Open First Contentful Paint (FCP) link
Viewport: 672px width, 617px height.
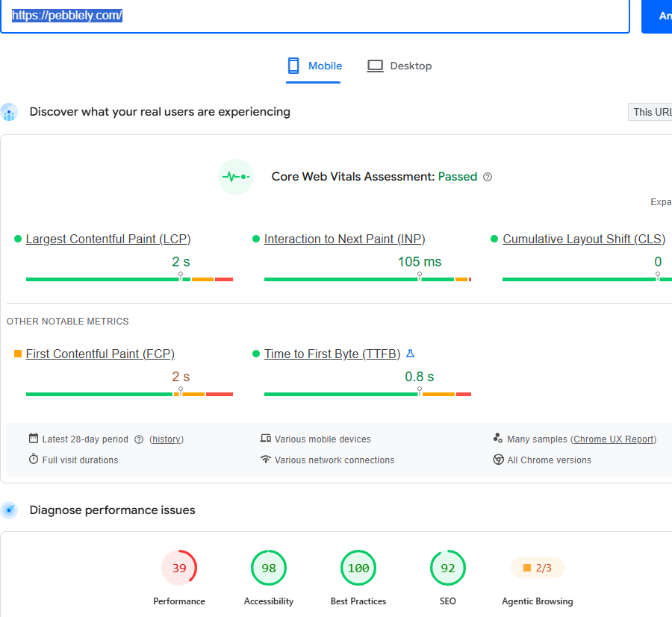[x=100, y=354]
